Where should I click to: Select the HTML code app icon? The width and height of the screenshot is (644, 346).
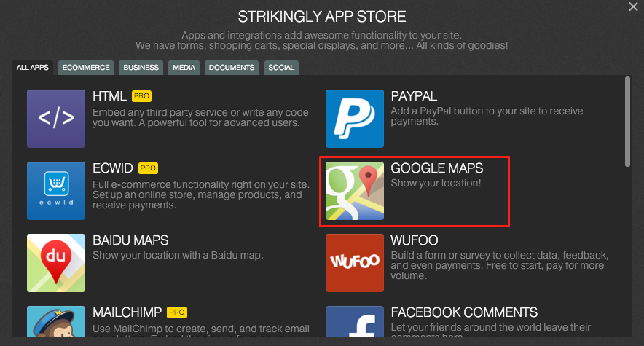[56, 119]
